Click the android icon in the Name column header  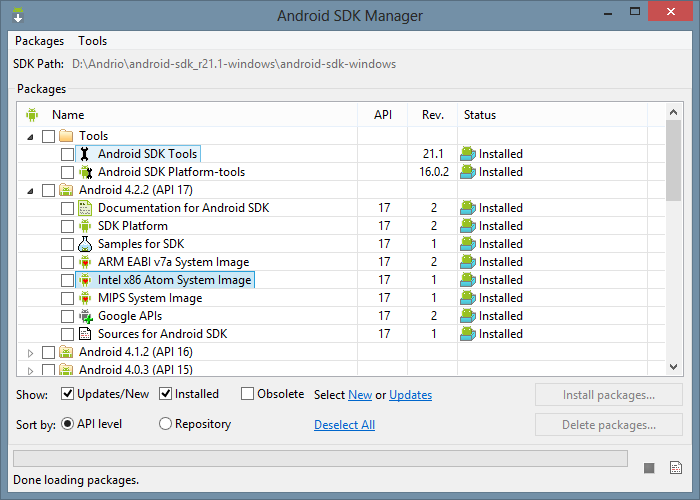coord(32,115)
